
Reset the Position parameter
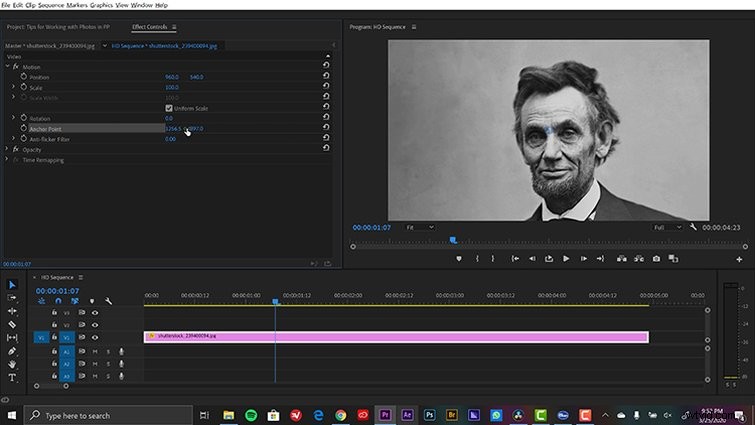[x=326, y=76]
